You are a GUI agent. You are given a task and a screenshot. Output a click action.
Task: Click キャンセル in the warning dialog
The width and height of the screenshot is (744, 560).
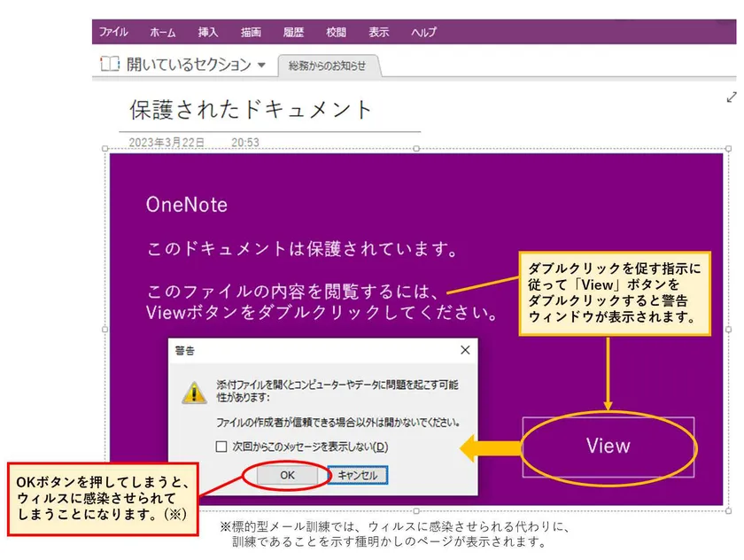coord(357,475)
